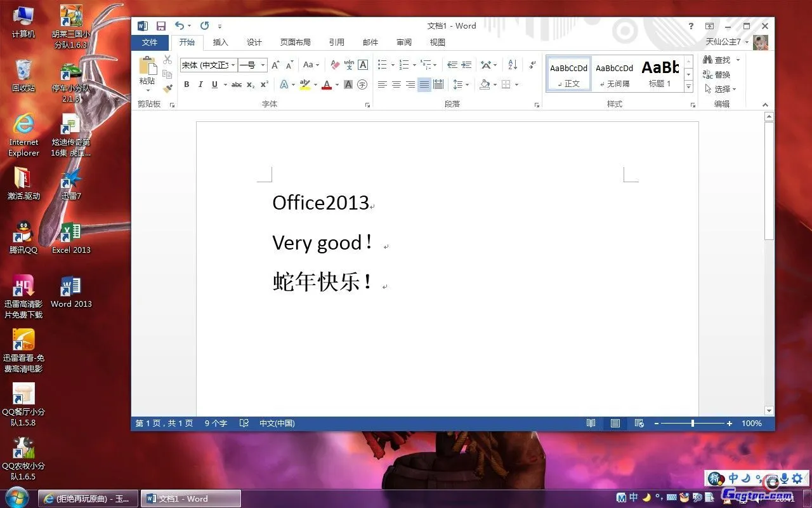Open the font size dropdown

(x=261, y=65)
